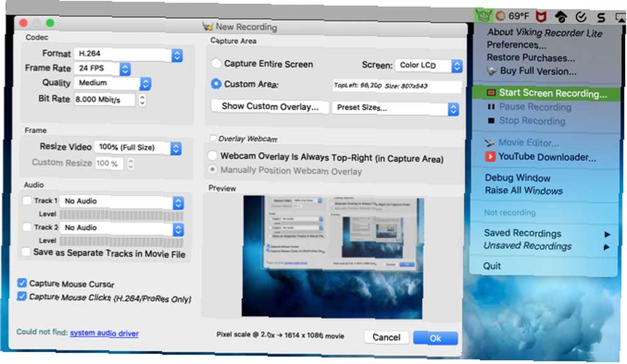Open the Frame Rate 24 FPS dropdown
This screenshot has height=364, width=627.
click(102, 68)
